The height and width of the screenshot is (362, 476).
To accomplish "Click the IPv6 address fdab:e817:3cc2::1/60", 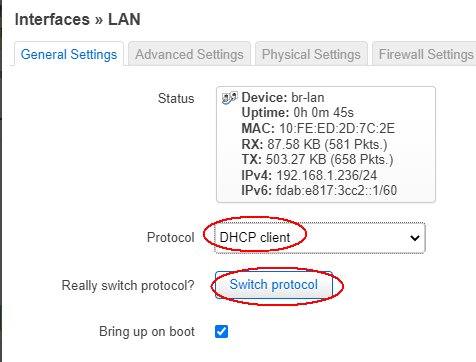I will pyautogui.click(x=336, y=191).
